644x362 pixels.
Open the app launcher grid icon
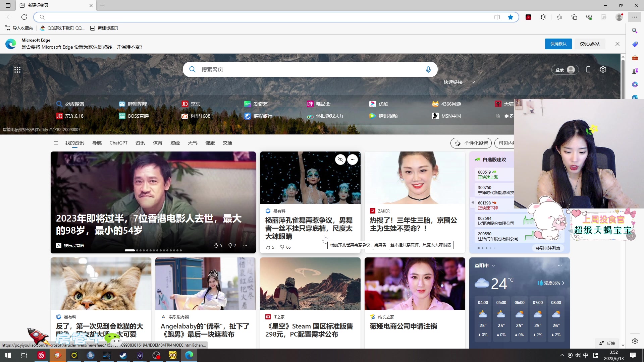click(x=17, y=69)
